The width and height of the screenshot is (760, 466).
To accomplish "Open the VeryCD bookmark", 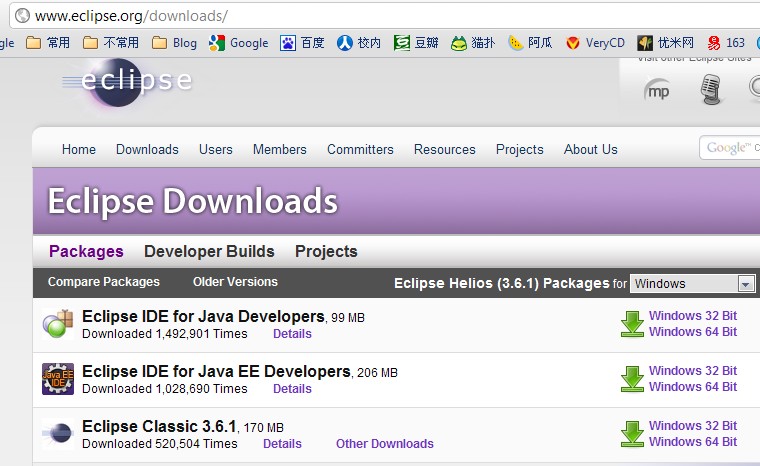I will 595,43.
